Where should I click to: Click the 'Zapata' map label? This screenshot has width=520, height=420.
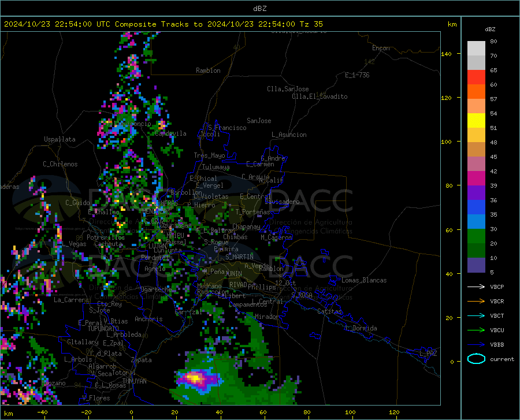point(142,360)
